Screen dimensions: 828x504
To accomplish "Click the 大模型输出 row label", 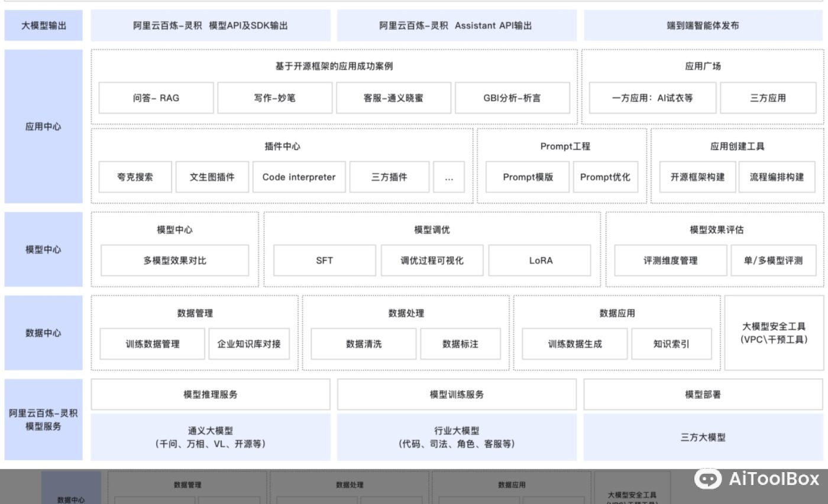I will pyautogui.click(x=43, y=25).
